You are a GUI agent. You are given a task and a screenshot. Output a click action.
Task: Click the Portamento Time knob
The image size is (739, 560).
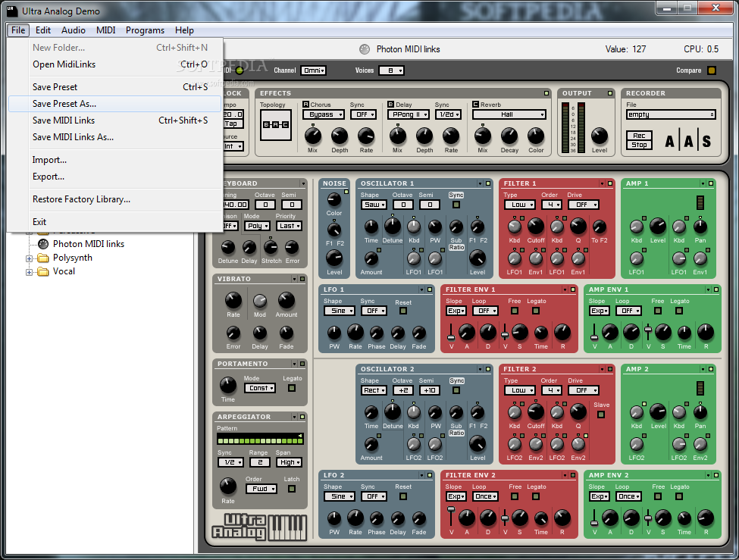(x=228, y=386)
